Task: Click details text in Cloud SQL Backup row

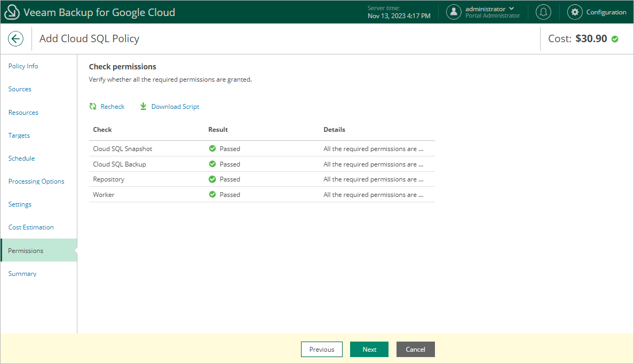Action: 373,164
